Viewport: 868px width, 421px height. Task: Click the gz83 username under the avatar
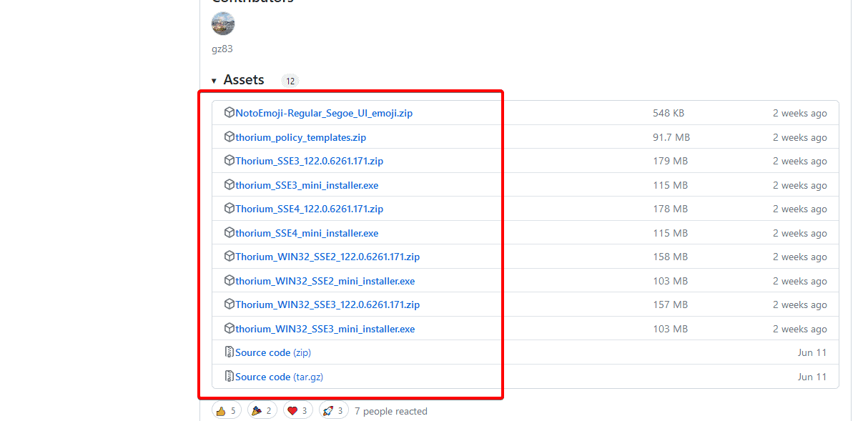222,49
